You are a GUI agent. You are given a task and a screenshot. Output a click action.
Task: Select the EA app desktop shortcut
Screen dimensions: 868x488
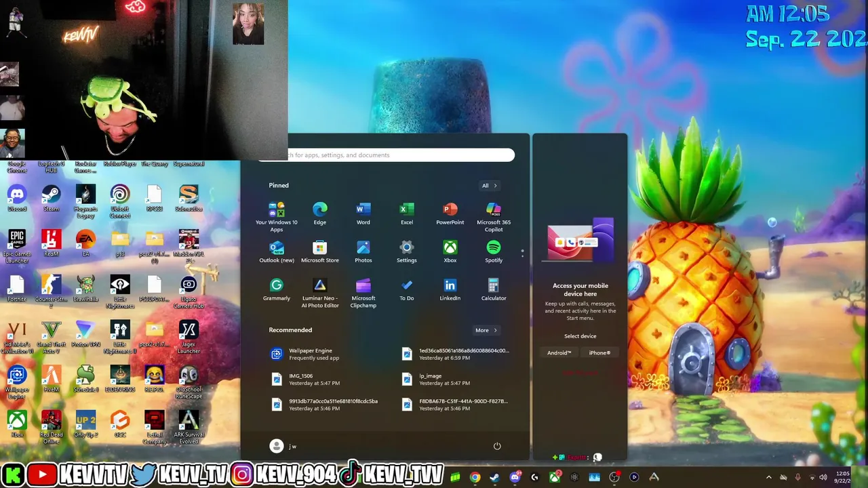pos(85,243)
